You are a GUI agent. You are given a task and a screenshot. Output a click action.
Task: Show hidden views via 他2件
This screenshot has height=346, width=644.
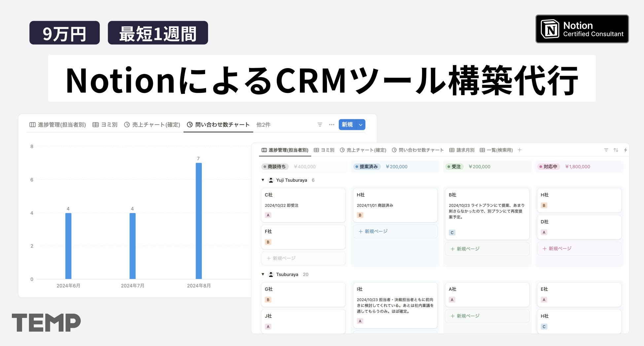[x=263, y=125]
